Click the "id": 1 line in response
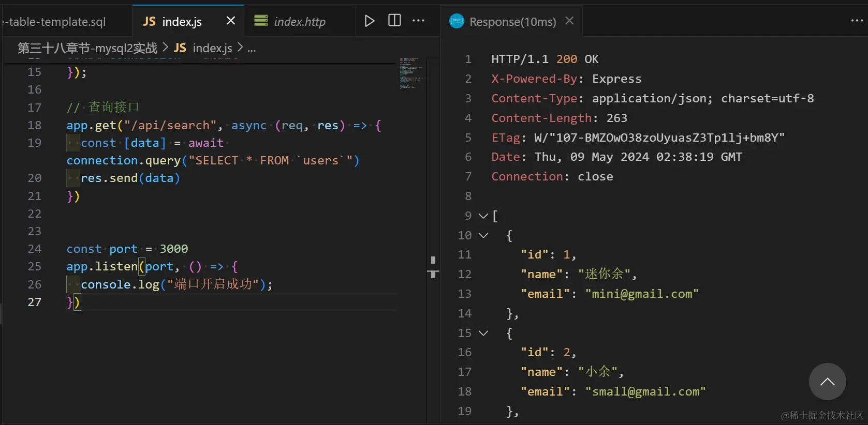The height and width of the screenshot is (425, 868). (x=548, y=254)
